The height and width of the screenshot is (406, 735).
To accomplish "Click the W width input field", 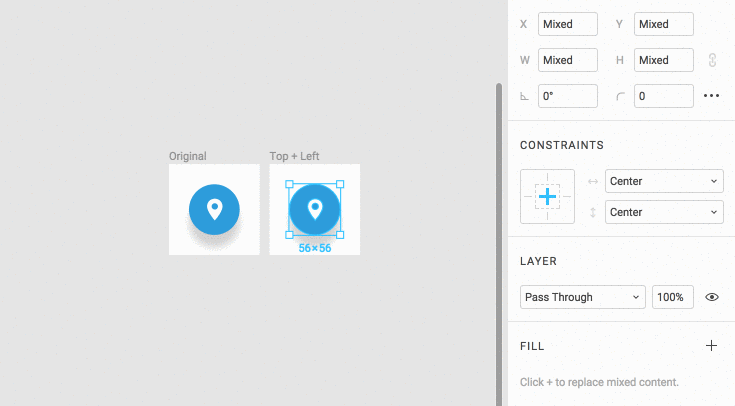I will coord(568,60).
